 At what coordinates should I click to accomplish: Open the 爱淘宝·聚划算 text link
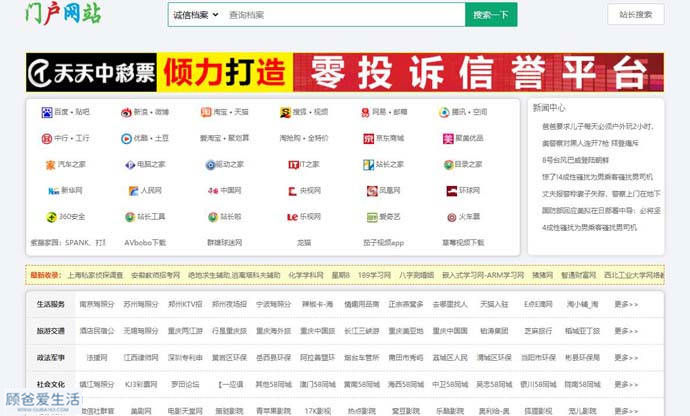224,138
